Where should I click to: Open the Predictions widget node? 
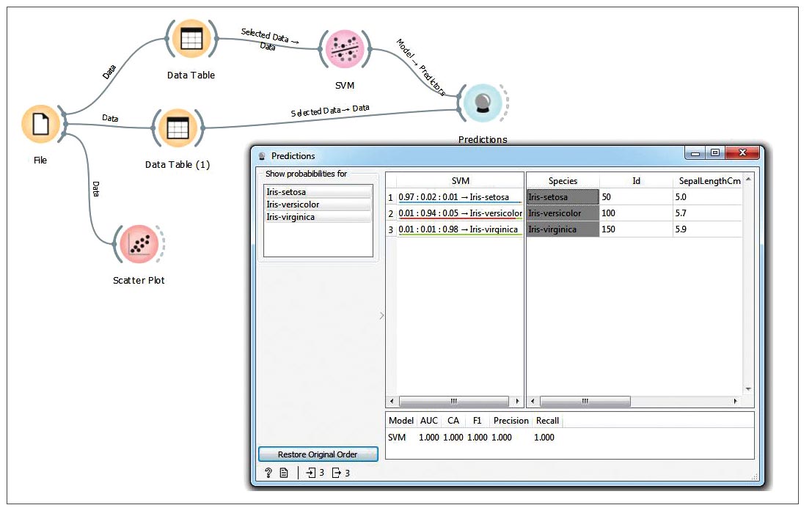(x=483, y=102)
